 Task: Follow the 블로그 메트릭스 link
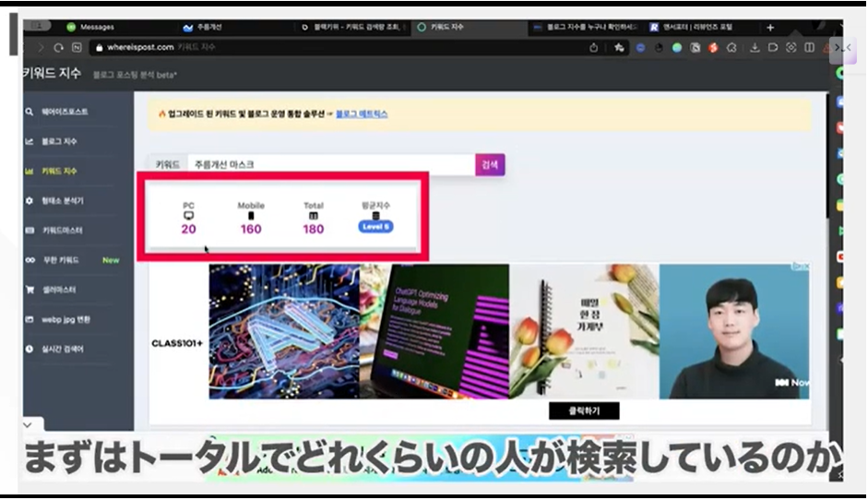[x=362, y=113]
